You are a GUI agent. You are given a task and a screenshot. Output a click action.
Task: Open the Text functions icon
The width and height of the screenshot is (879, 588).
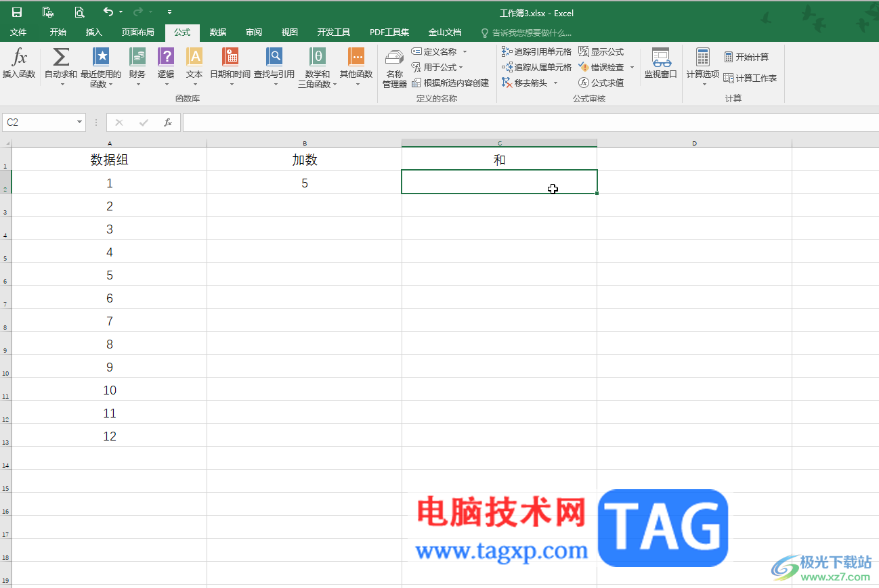pyautogui.click(x=194, y=58)
